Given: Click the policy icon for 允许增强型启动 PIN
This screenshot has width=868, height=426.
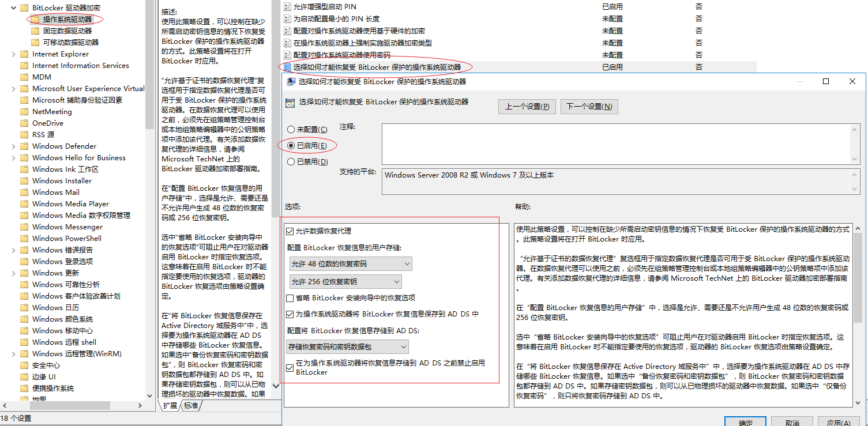Looking at the screenshot, I should tap(287, 7).
